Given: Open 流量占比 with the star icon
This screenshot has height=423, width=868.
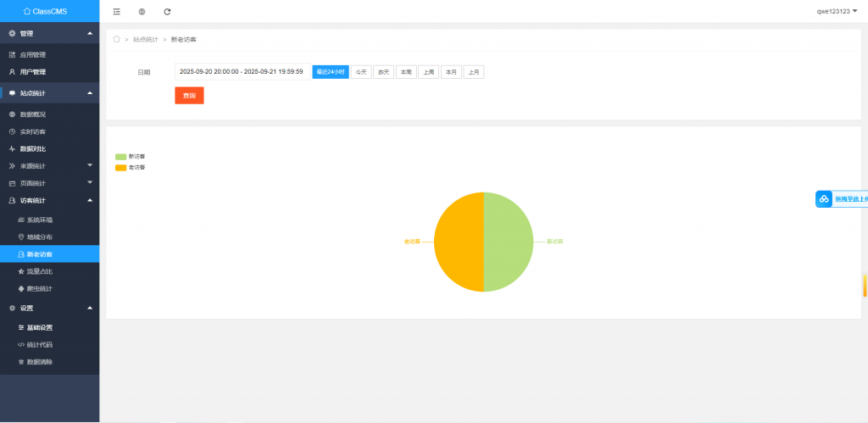Looking at the screenshot, I should click(40, 271).
